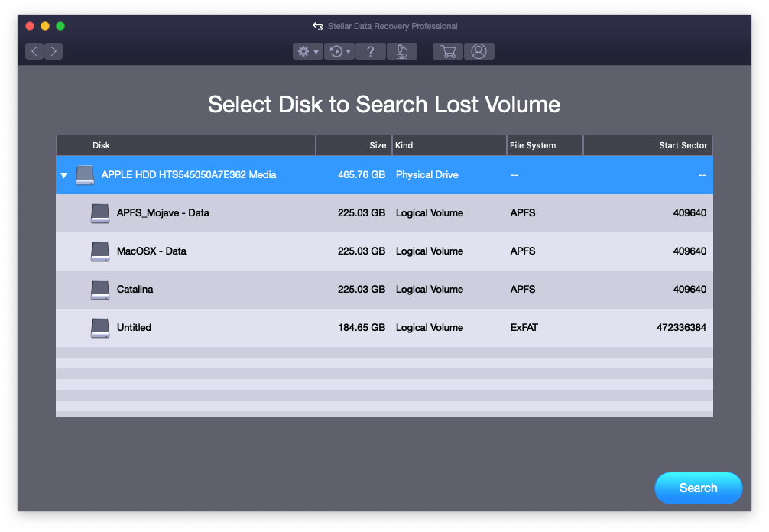This screenshot has height=532, width=769.
Task: Click the Search button
Action: (699, 488)
